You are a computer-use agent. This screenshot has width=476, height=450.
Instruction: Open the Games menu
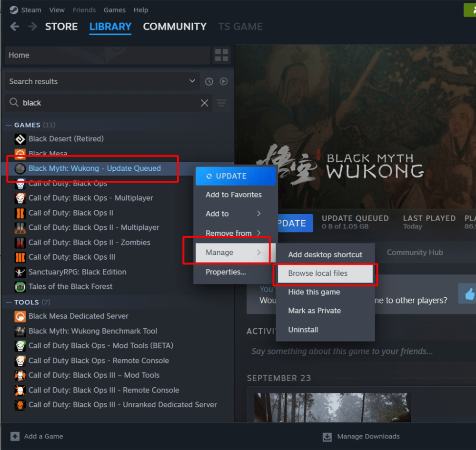(x=114, y=10)
